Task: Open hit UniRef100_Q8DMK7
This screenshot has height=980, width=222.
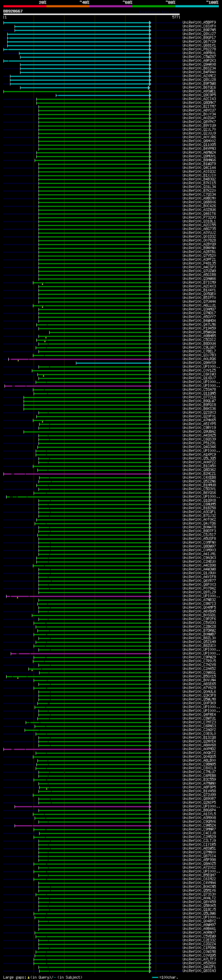Action: 199,103
